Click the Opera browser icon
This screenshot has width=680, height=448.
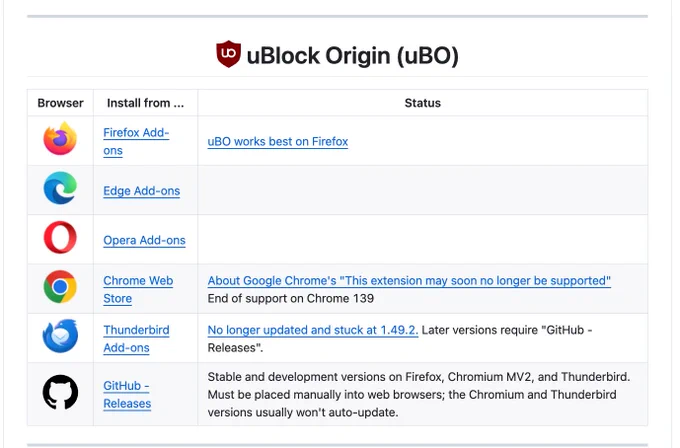coord(60,237)
